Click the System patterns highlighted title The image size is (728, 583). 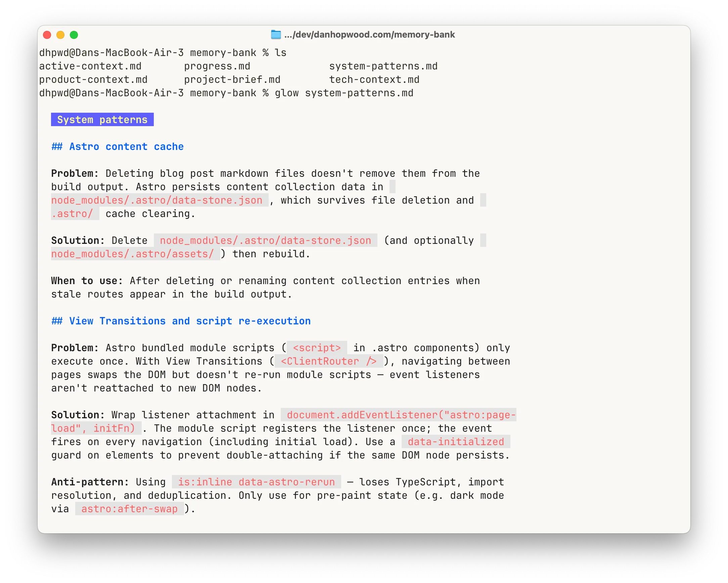(102, 119)
